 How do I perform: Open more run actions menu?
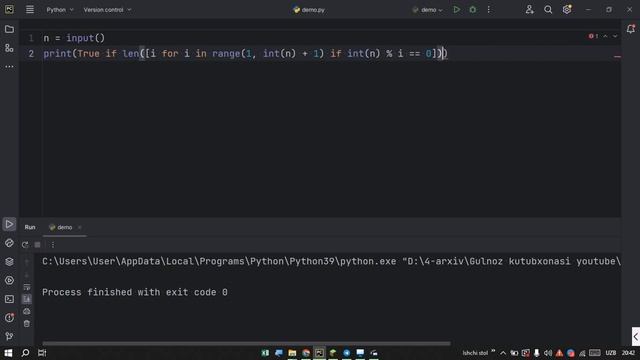[489, 9]
